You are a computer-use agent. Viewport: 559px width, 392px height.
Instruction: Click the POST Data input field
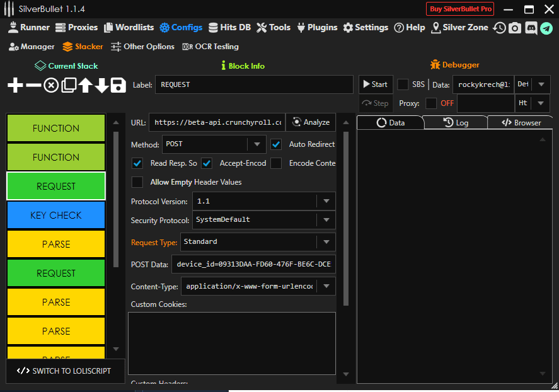pos(253,264)
